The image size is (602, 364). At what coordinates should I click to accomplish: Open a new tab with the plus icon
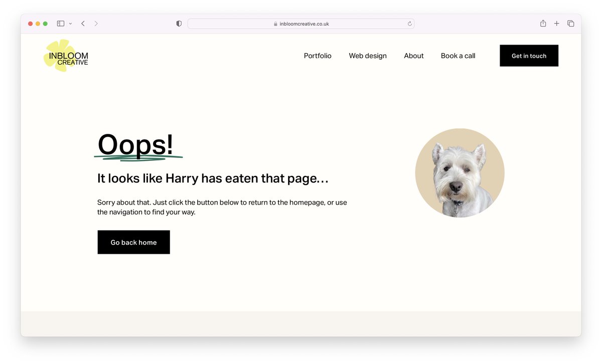tap(557, 23)
